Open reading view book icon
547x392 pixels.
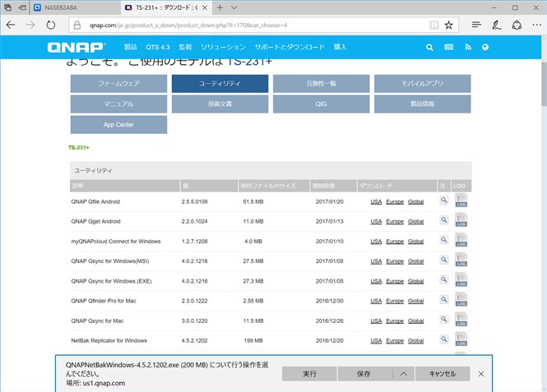[x=434, y=25]
